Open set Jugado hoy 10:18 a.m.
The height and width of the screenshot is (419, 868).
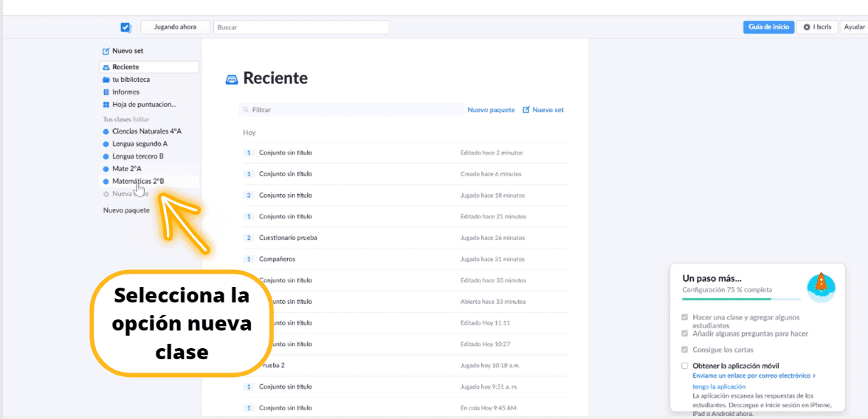tap(405, 365)
